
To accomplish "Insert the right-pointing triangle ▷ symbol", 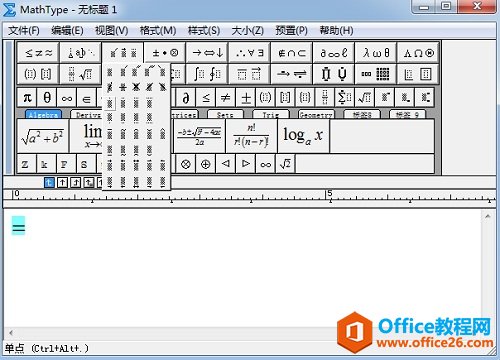I will point(246,164).
